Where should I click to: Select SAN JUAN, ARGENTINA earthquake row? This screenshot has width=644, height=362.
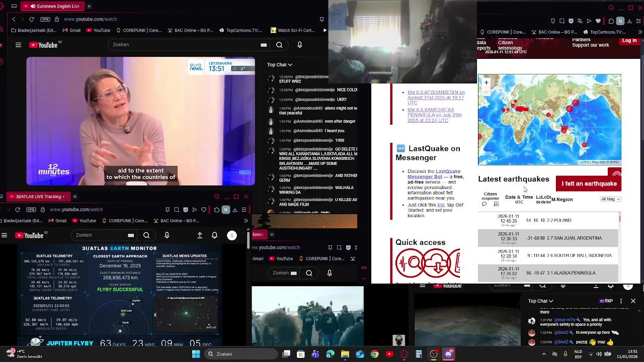(x=548, y=238)
